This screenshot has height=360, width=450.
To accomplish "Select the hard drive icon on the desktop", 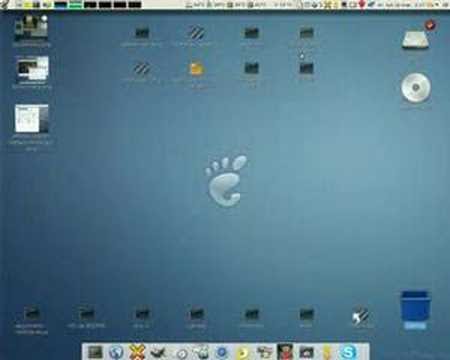I will (x=415, y=40).
